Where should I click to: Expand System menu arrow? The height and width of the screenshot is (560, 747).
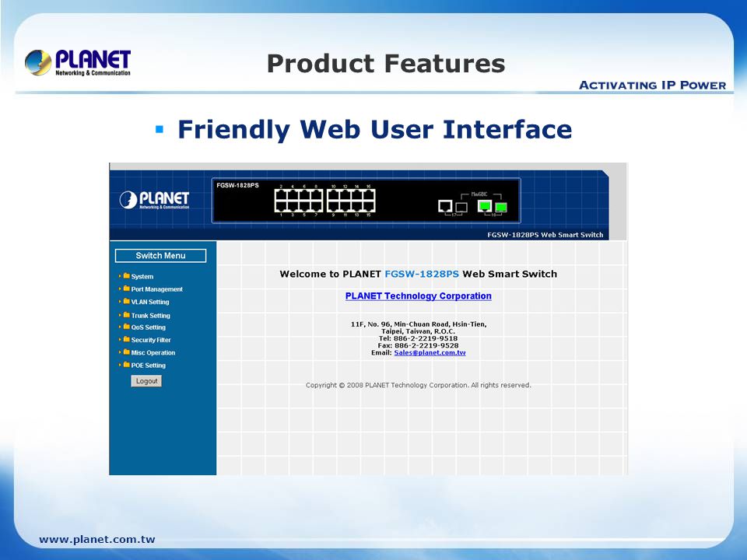click(x=120, y=275)
